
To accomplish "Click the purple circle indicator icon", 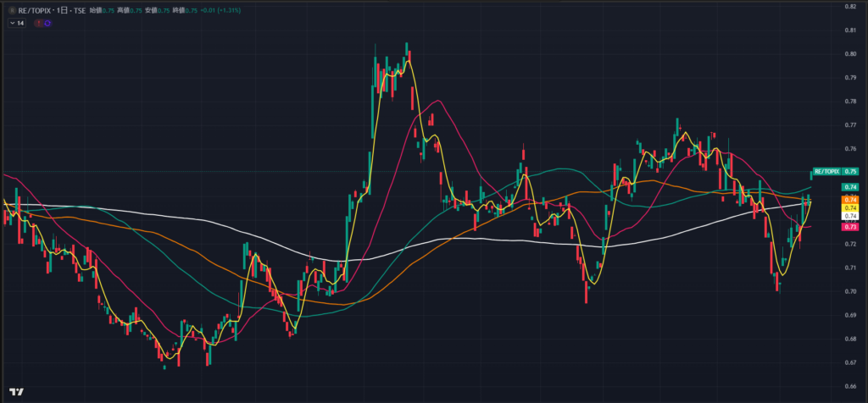I will click(x=47, y=23).
